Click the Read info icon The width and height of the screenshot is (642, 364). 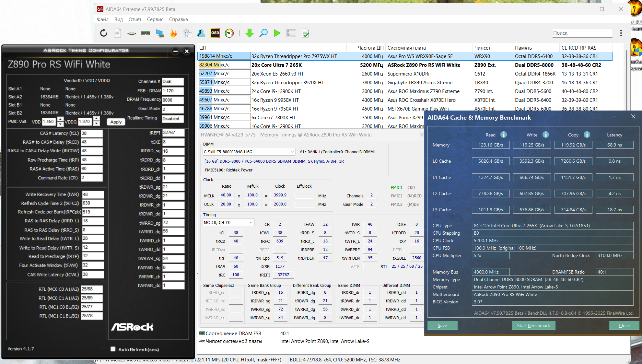coord(503,135)
